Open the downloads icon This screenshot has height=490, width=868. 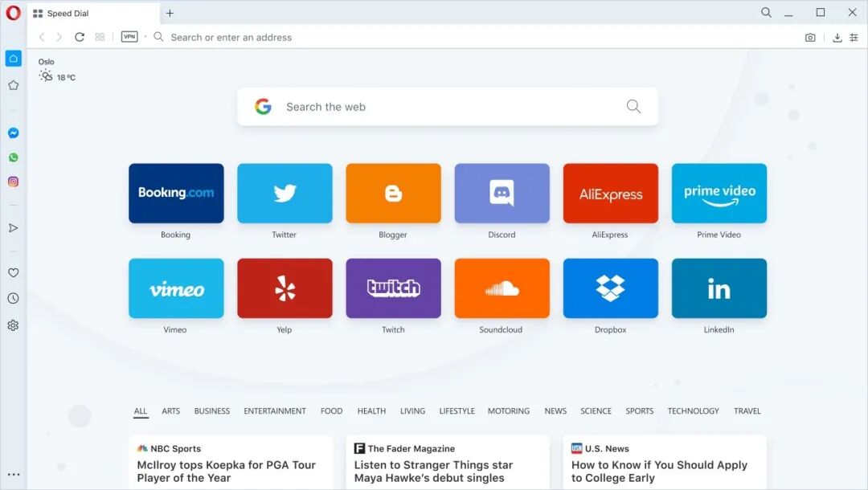(x=837, y=38)
